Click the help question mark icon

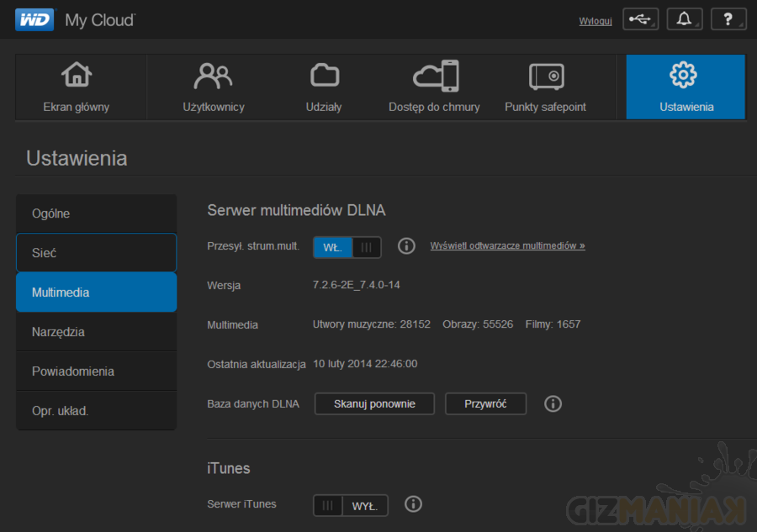click(728, 20)
